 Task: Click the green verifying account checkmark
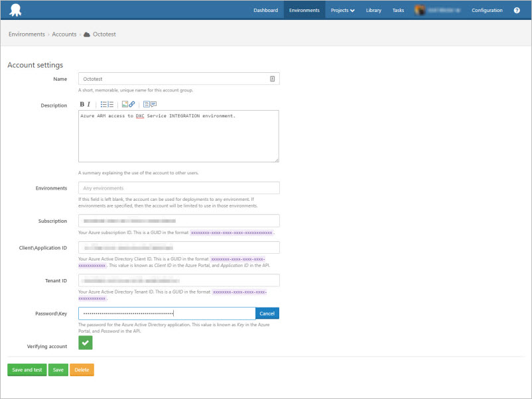[x=86, y=343]
